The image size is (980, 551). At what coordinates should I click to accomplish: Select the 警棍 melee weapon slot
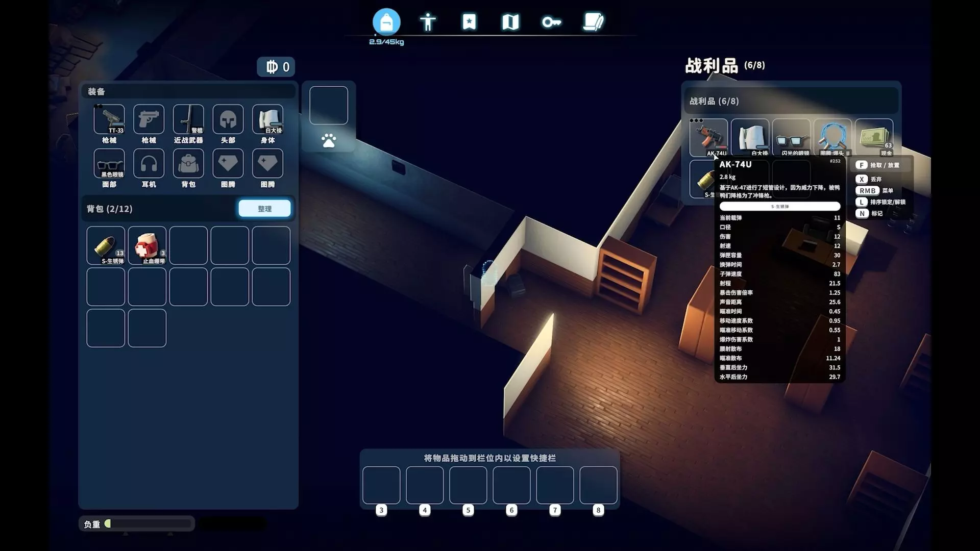click(188, 120)
